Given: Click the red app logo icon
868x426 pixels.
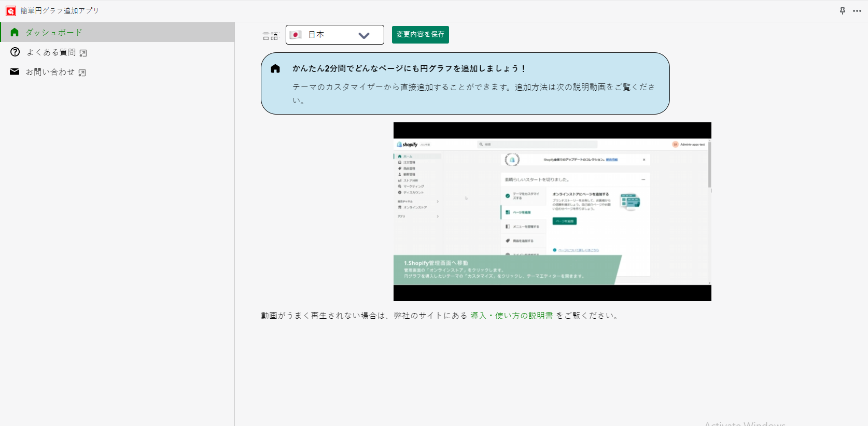Looking at the screenshot, I should pos(11,11).
